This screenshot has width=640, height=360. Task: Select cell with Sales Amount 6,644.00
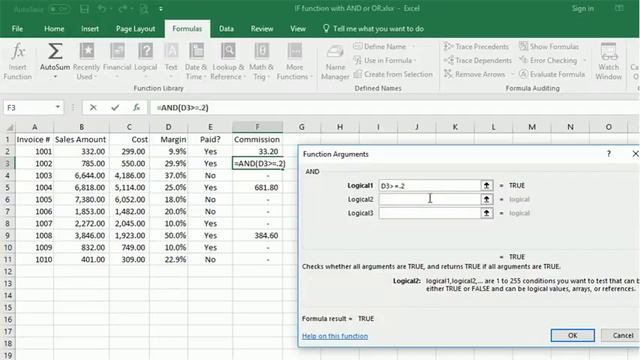pyautogui.click(x=81, y=176)
